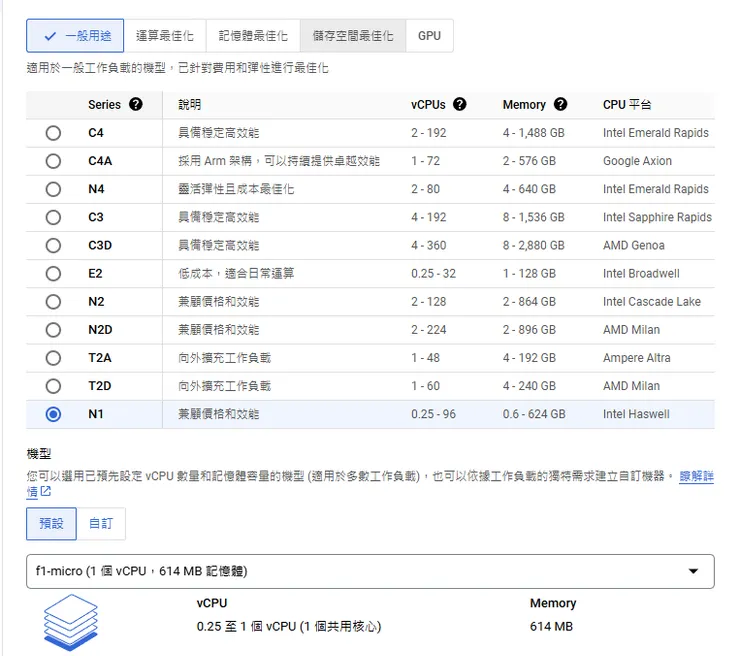Viewport: 740px width, 656px height.
Task: Open the 瞭解詳情 learn more link
Action: pyautogui.click(x=696, y=476)
